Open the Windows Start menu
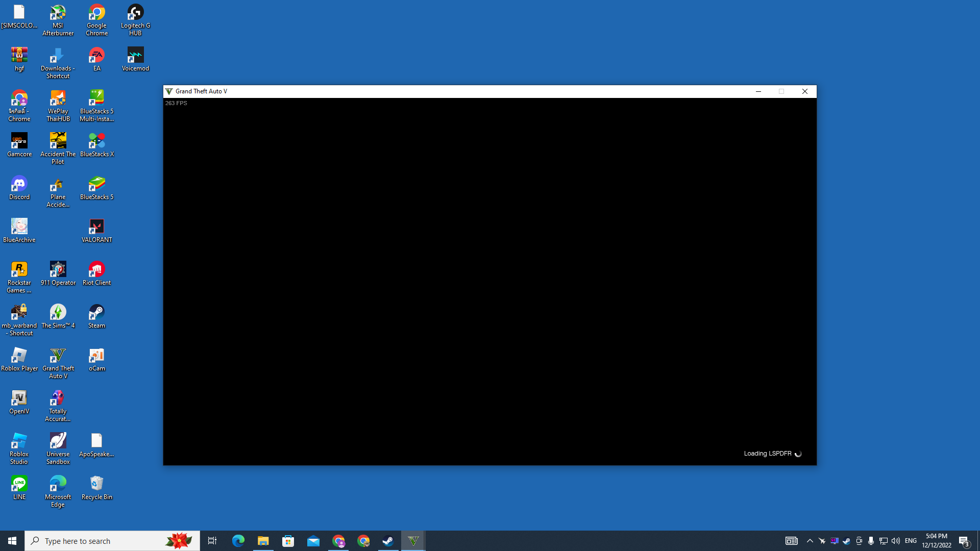This screenshot has height=551, width=980. pos(12,541)
